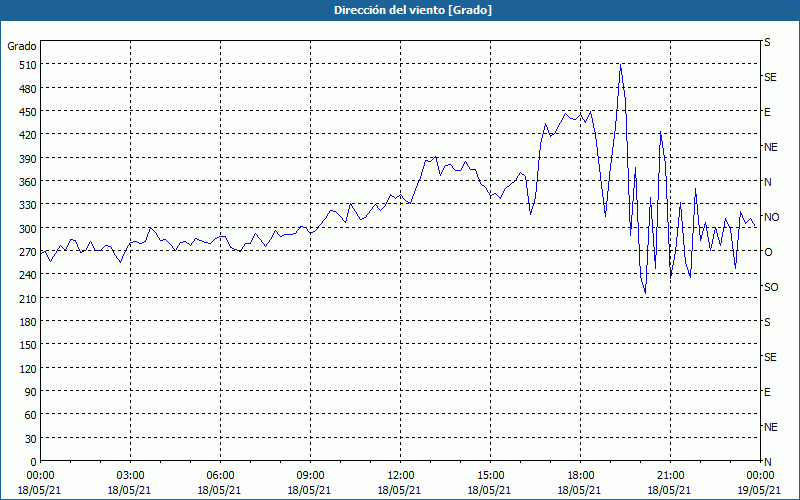Click the 00:00 time above 18/05/21
The width and height of the screenshot is (800, 500).
click(40, 476)
